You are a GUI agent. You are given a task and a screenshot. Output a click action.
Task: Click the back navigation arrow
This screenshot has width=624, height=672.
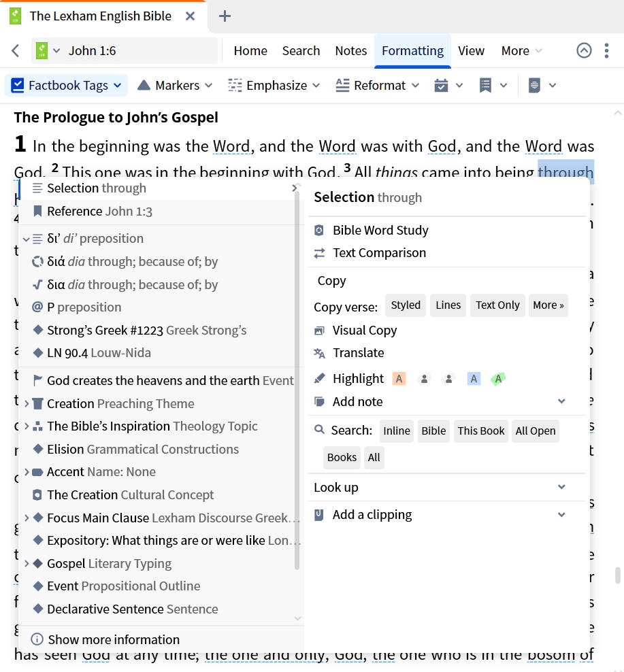coord(16,50)
